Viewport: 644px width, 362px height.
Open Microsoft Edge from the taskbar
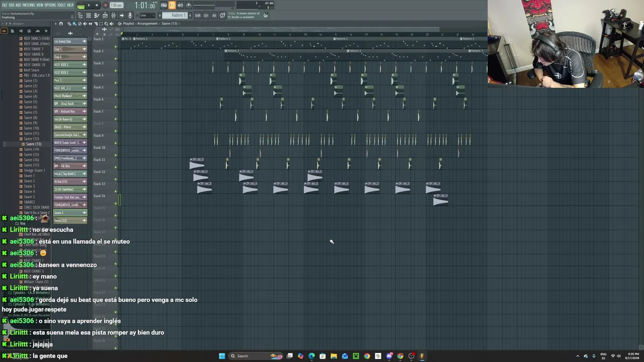pyautogui.click(x=311, y=356)
